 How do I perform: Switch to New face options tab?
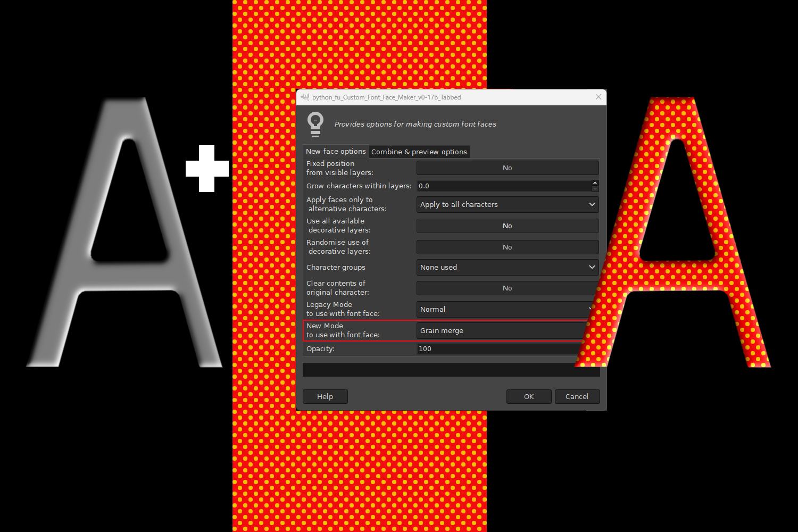pos(336,152)
